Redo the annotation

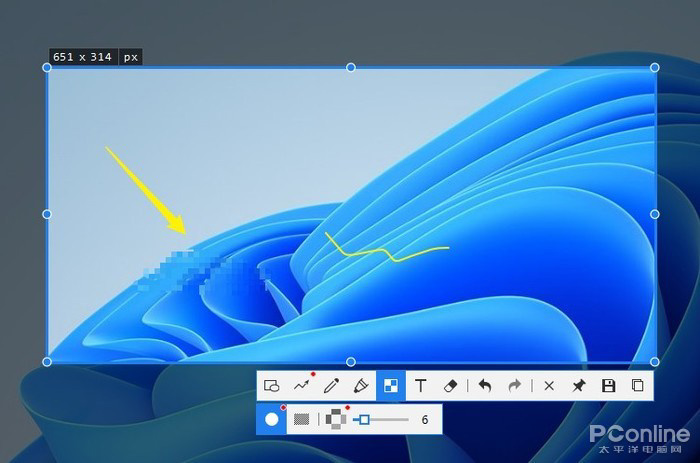tap(514, 385)
